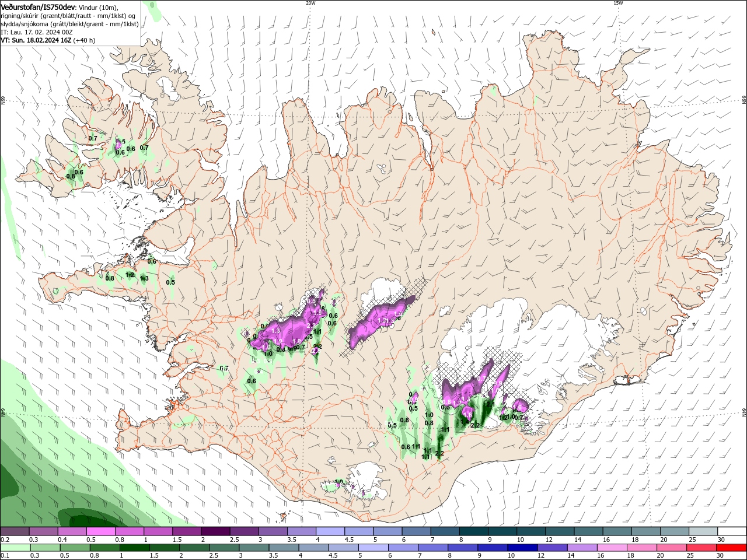This screenshot has width=747, height=560.
Task: Click the mauve top-row swatch labeled 0.3
Action: pyautogui.click(x=44, y=531)
